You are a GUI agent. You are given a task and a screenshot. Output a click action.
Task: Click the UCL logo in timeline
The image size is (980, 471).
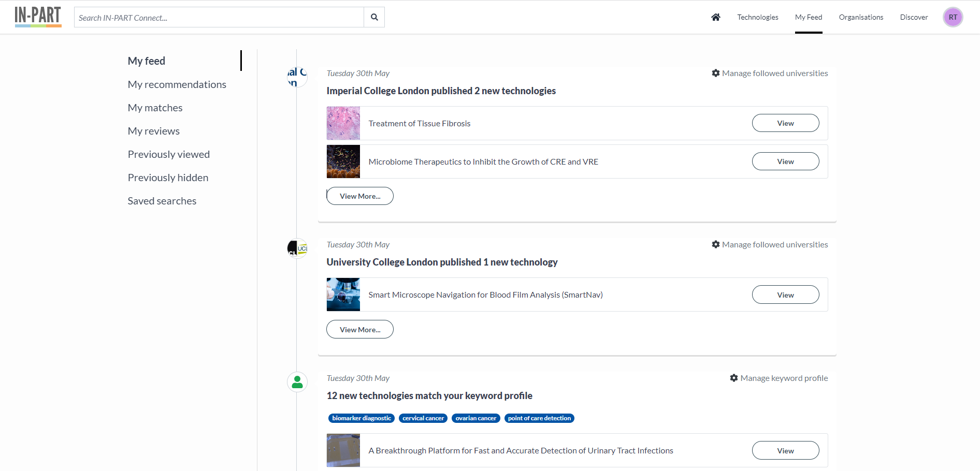pos(297,248)
